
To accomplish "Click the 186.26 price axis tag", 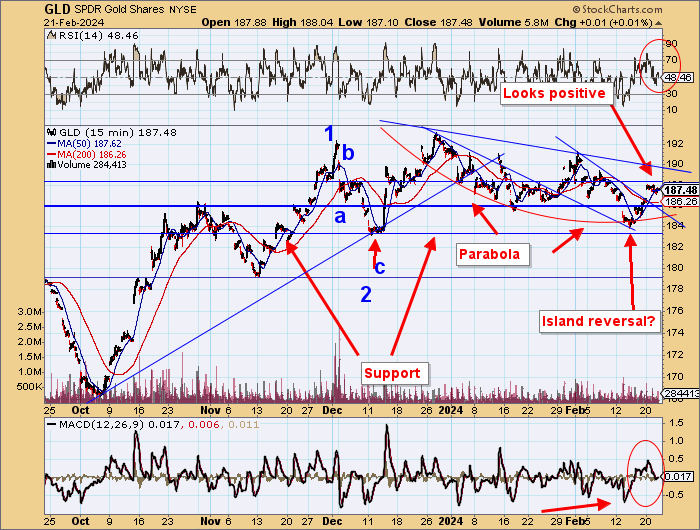I will (681, 201).
